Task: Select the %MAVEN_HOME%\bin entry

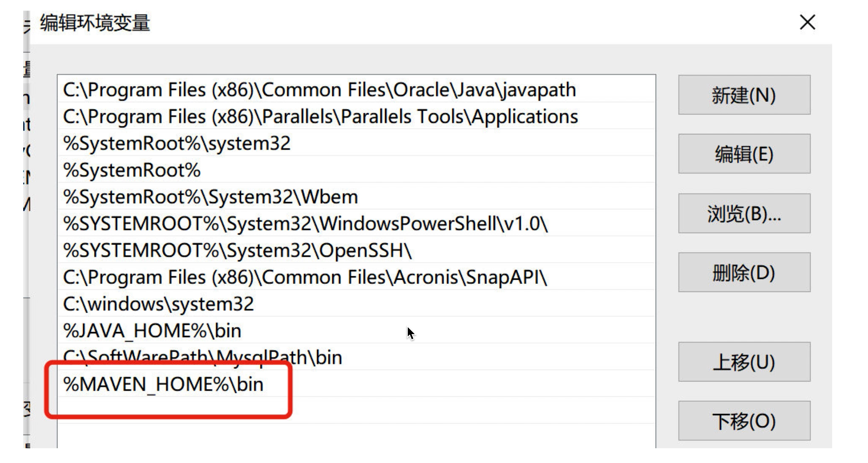Action: (163, 384)
